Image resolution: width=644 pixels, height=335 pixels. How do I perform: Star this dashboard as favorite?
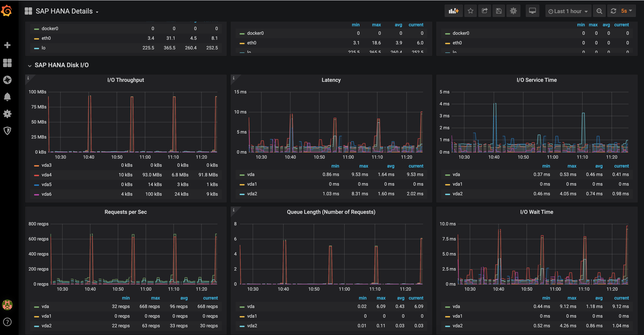click(x=470, y=11)
